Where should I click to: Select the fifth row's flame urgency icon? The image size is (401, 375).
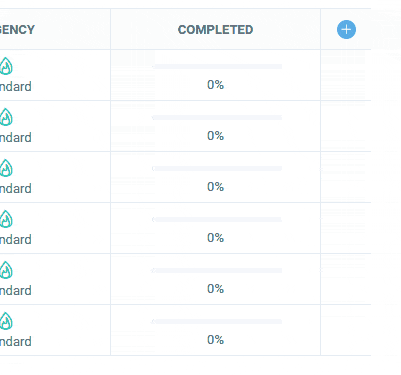coord(6,270)
